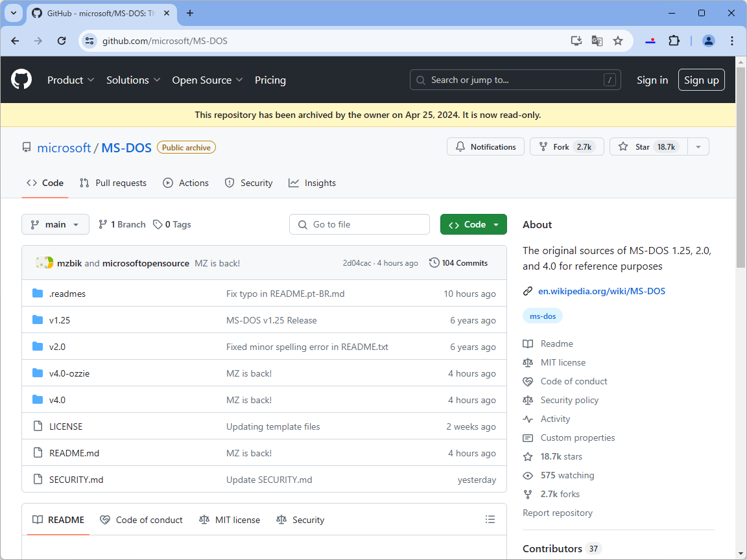Click the LICENSE file icon
The height and width of the screenshot is (560, 747).
[x=38, y=426]
